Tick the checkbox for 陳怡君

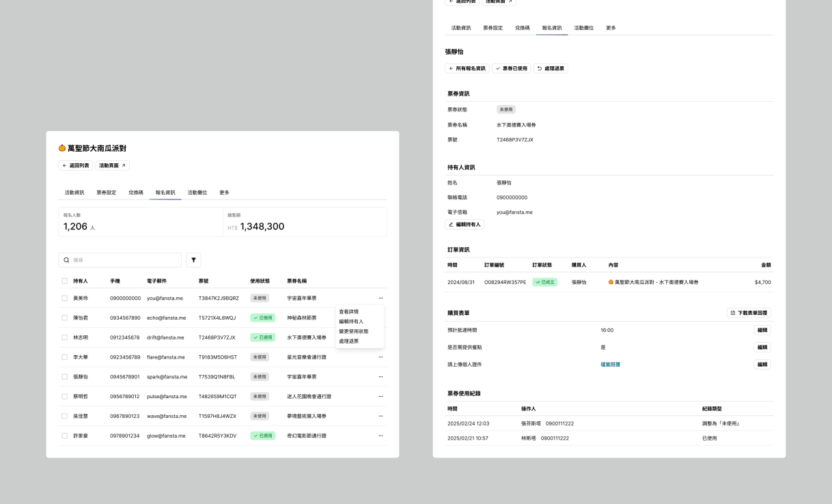click(64, 318)
